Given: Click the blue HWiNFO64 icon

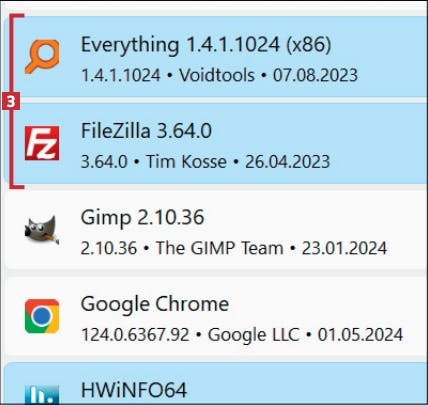Looking at the screenshot, I should pos(42,394).
